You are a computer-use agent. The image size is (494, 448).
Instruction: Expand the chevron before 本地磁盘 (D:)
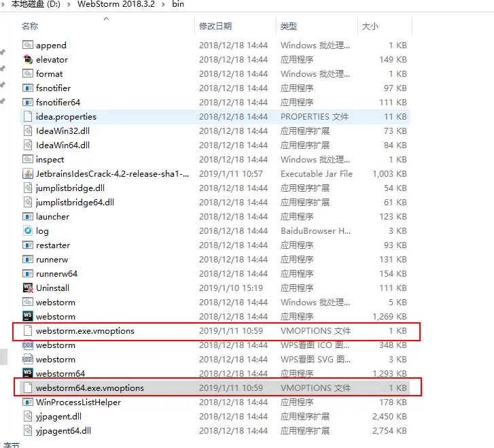pyautogui.click(x=3, y=4)
